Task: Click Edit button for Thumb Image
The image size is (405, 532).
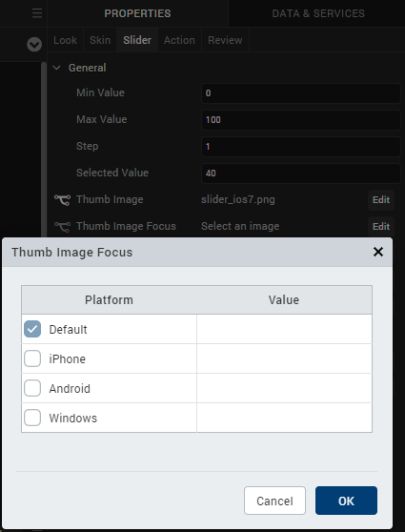Action: (x=381, y=200)
